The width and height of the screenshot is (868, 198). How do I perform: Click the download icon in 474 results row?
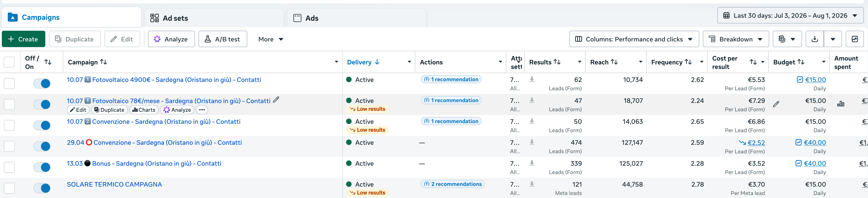click(x=532, y=142)
